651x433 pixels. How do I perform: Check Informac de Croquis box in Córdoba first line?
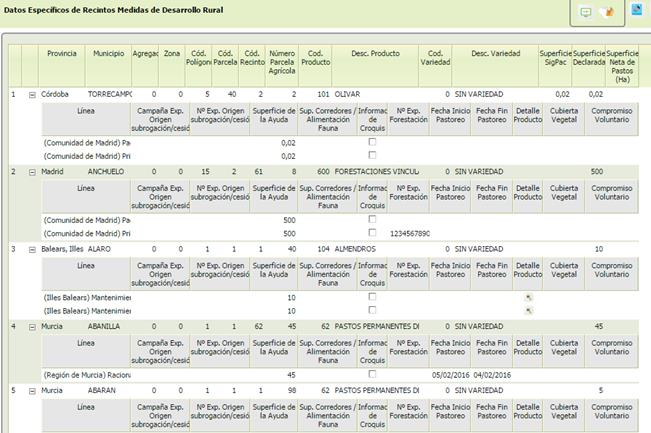click(372, 143)
